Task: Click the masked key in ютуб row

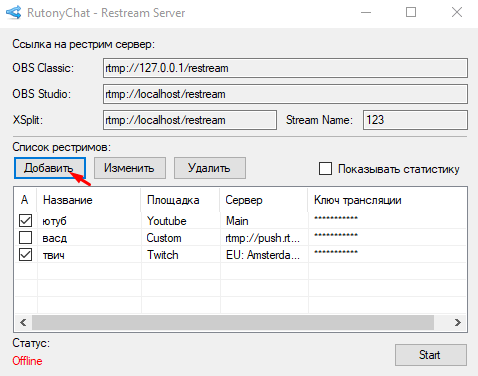Action: (x=336, y=219)
